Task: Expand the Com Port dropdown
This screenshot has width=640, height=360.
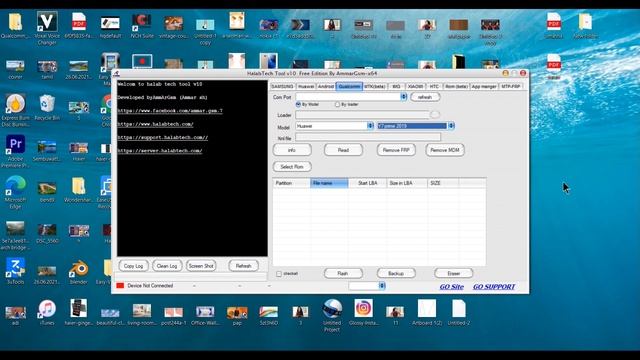Action: pos(404,97)
